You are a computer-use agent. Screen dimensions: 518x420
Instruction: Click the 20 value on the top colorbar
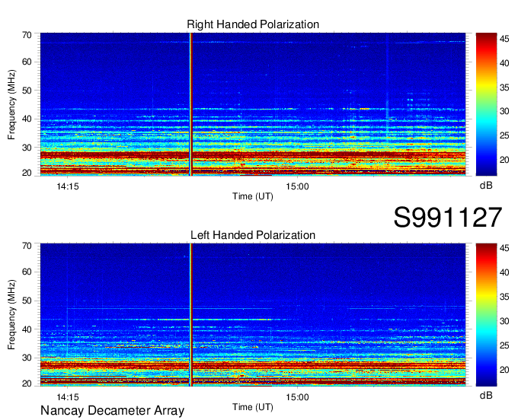(504, 160)
